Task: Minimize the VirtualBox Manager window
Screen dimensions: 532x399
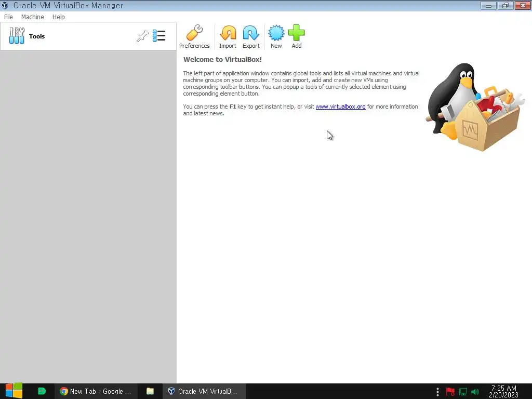Action: [x=488, y=5]
